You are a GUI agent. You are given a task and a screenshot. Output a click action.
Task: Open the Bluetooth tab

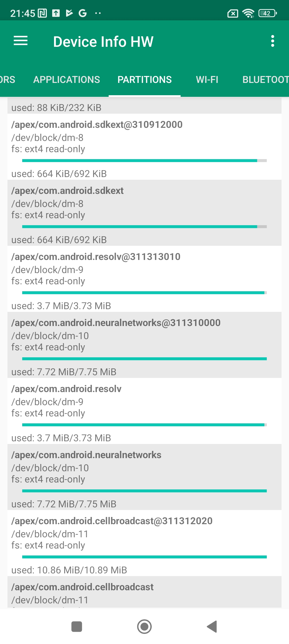coord(265,79)
